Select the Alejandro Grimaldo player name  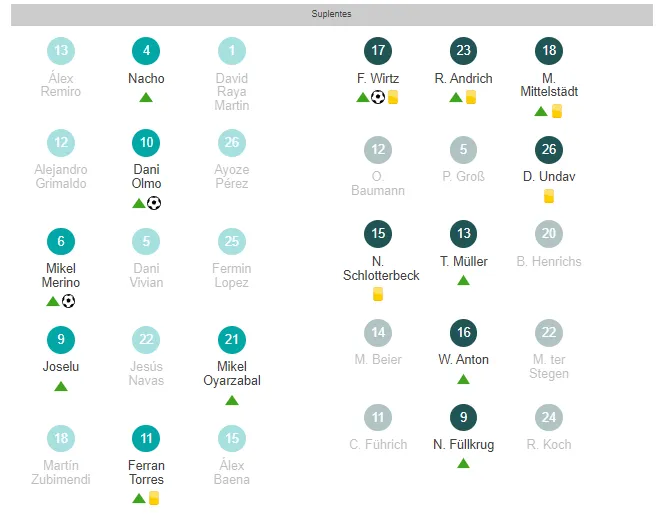pyautogui.click(x=61, y=177)
